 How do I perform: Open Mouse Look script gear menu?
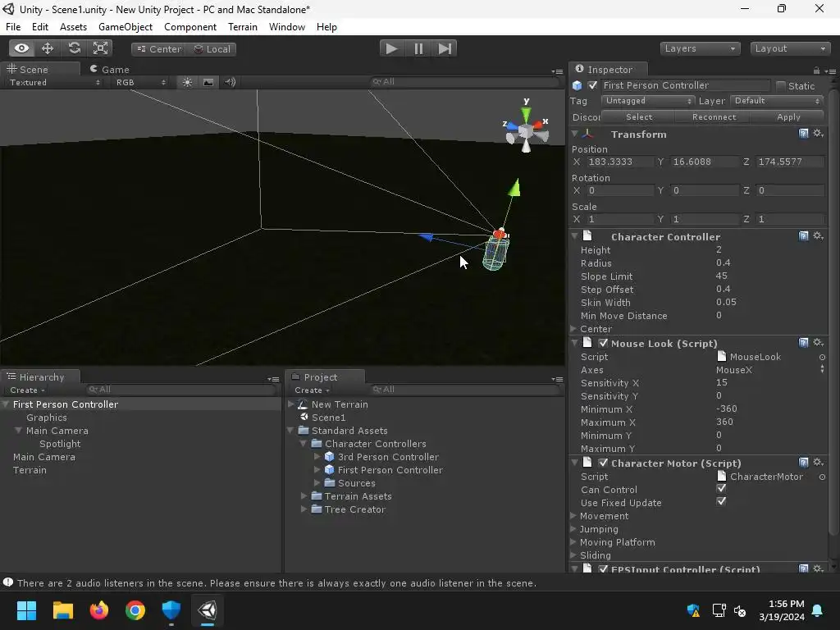[818, 342]
